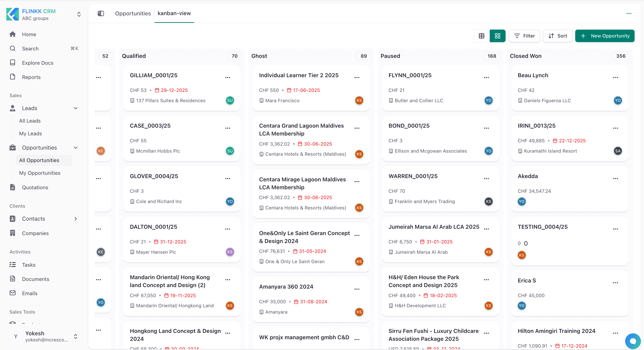Image resolution: width=644 pixels, height=350 pixels.
Task: Click the Closed Won column header
Action: pyautogui.click(x=525, y=56)
